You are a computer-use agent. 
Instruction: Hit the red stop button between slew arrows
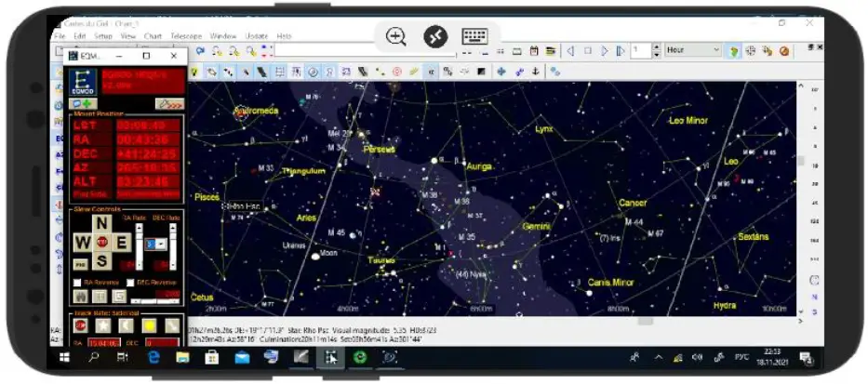point(101,243)
